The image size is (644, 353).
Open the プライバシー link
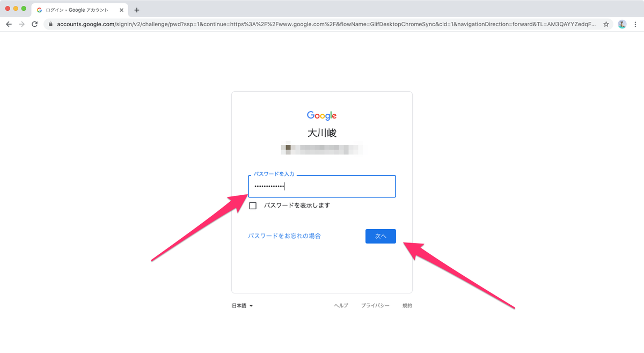(x=375, y=306)
